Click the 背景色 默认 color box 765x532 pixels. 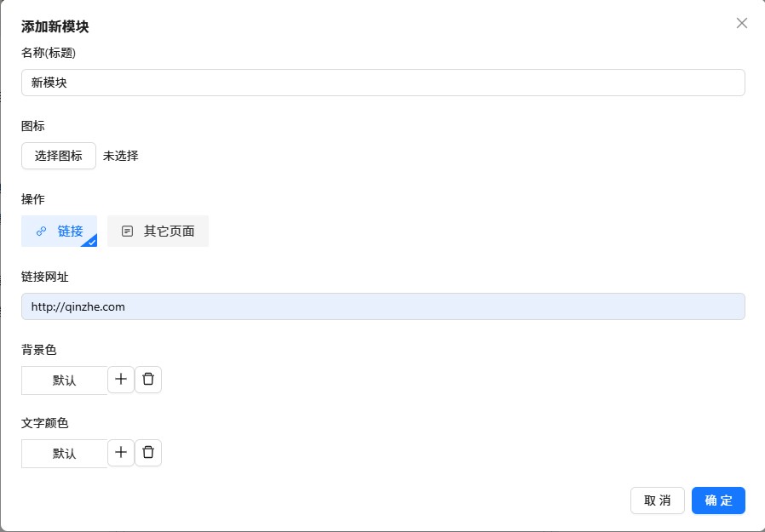[65, 380]
